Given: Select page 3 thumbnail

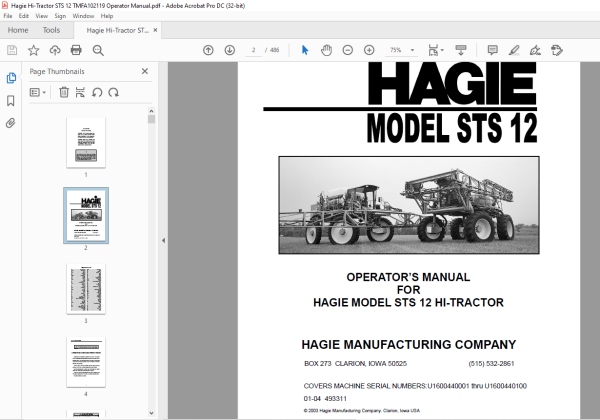Looking at the screenshot, I should tap(86, 289).
